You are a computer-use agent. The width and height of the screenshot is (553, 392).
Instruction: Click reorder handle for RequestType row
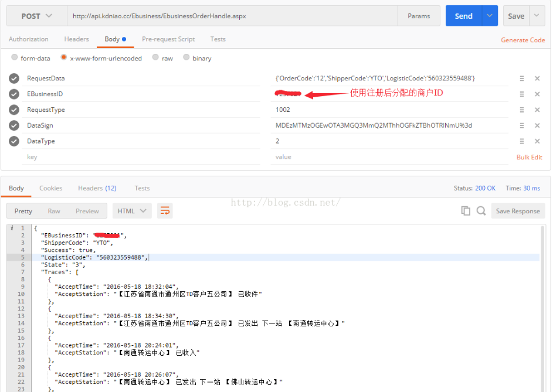[x=521, y=110]
